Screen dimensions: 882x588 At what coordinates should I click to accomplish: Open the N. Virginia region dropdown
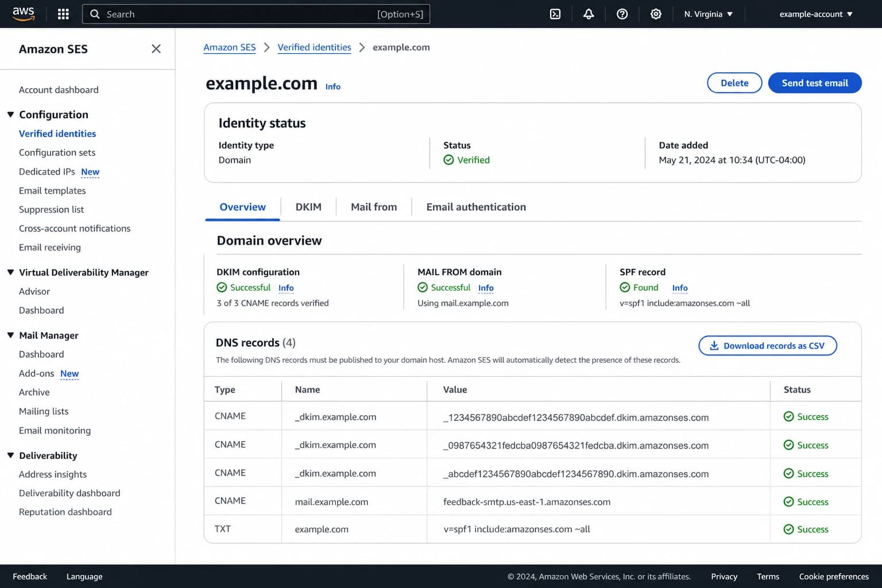coord(708,14)
